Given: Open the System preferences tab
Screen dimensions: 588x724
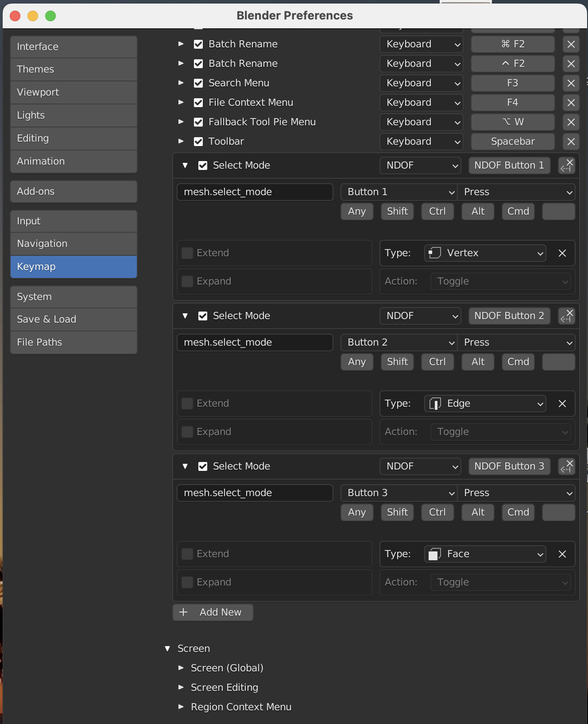Looking at the screenshot, I should tap(73, 297).
